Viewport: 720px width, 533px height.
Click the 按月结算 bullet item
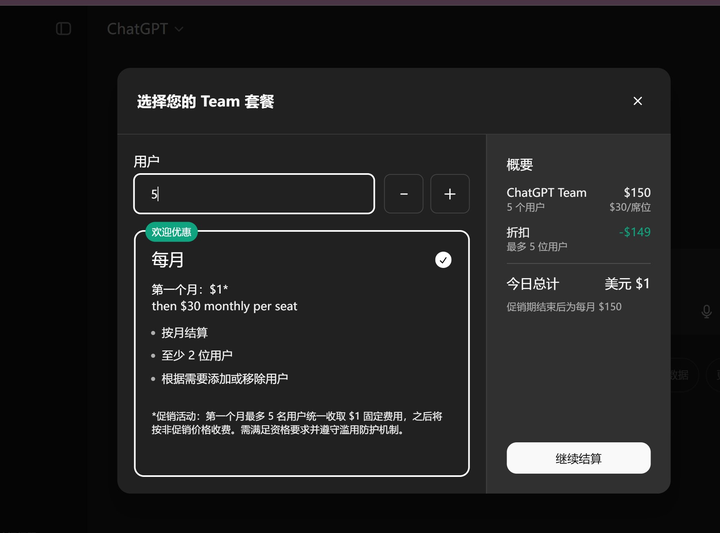(x=185, y=333)
